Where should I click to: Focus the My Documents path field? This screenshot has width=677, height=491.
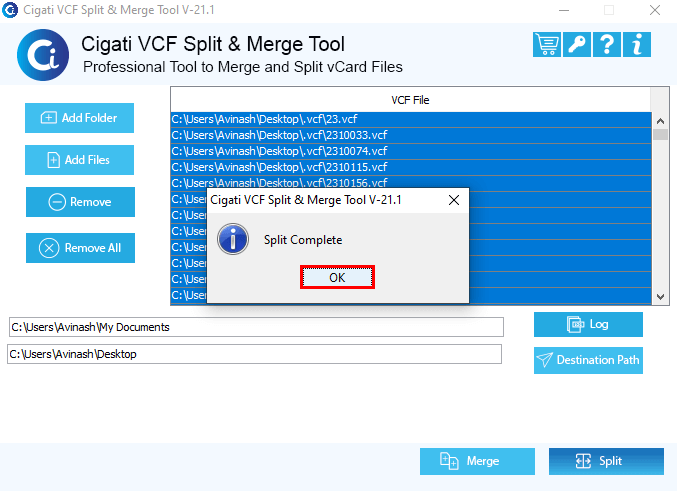(256, 327)
